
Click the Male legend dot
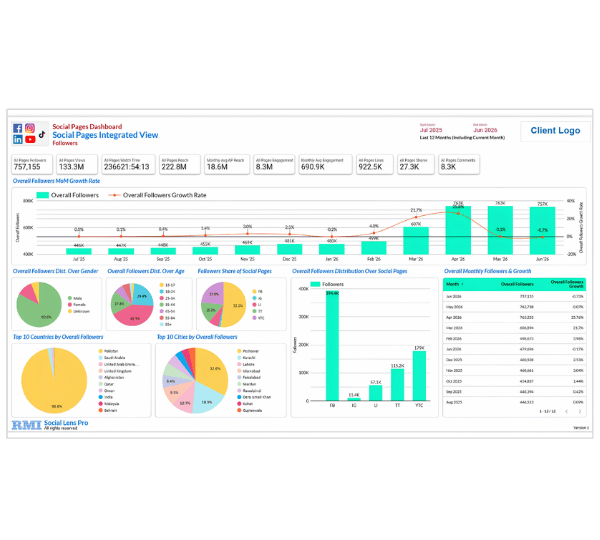coord(70,298)
